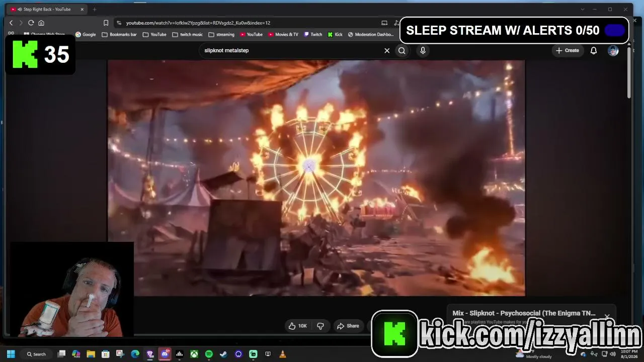Open the Movies & TV bookmark
This screenshot has width=644, height=362.
(x=283, y=35)
